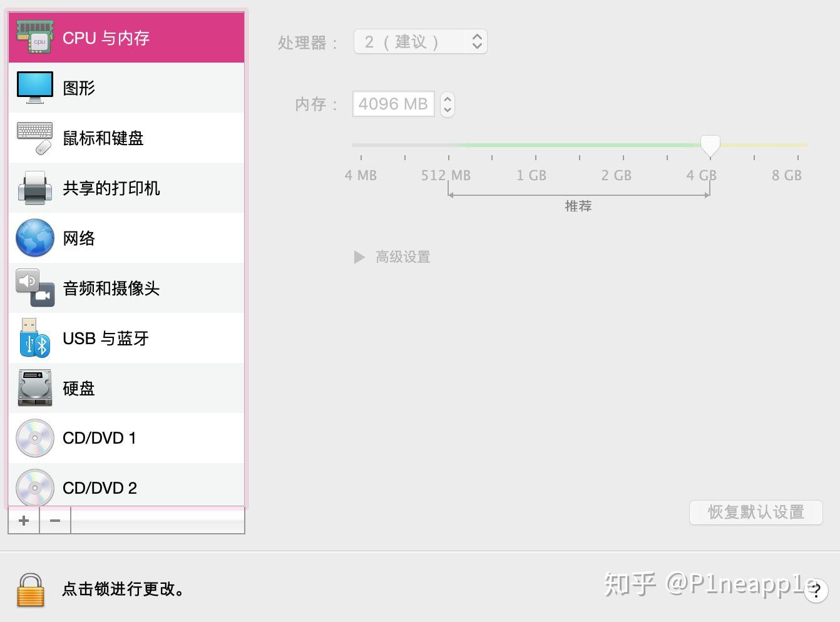Switch to the 网络 configuration tab
The height and width of the screenshot is (622, 840).
[78, 238]
